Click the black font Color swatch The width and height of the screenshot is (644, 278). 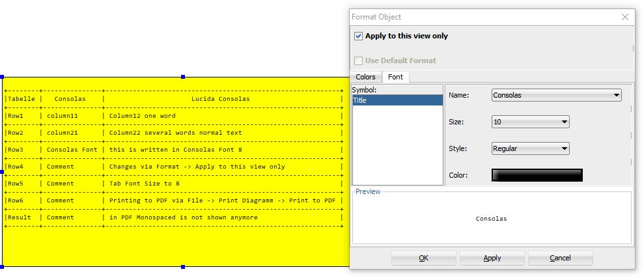[537, 175]
